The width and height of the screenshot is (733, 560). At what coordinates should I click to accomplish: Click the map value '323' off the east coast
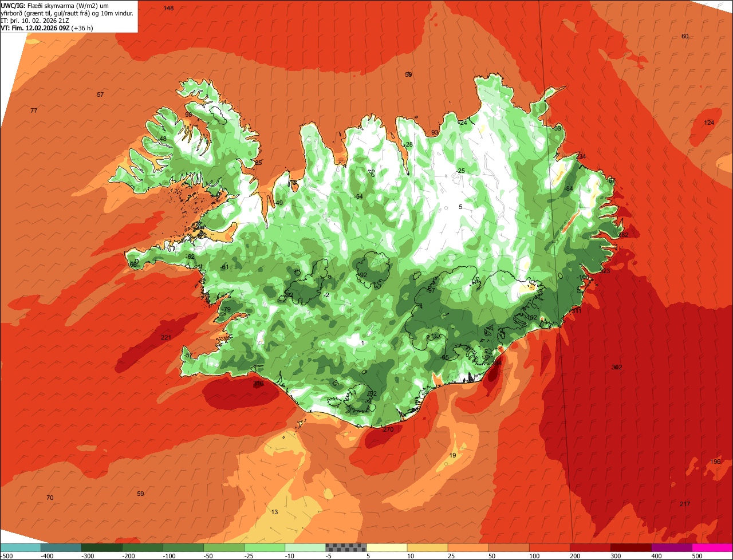(x=605, y=271)
